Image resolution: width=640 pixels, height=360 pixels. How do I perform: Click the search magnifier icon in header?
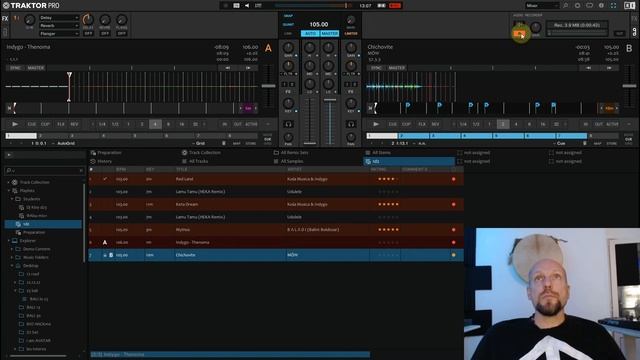coord(566,6)
